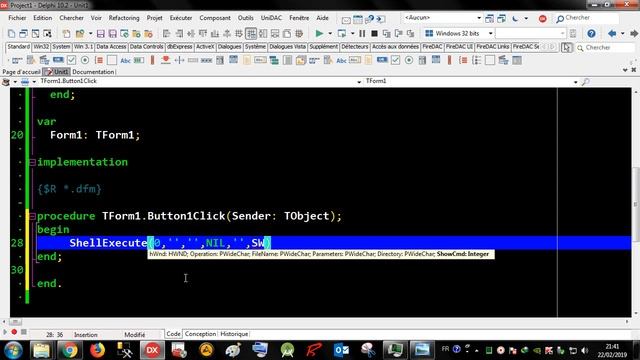
Task: Click the Save desktop layout icon
Action: 489,18
